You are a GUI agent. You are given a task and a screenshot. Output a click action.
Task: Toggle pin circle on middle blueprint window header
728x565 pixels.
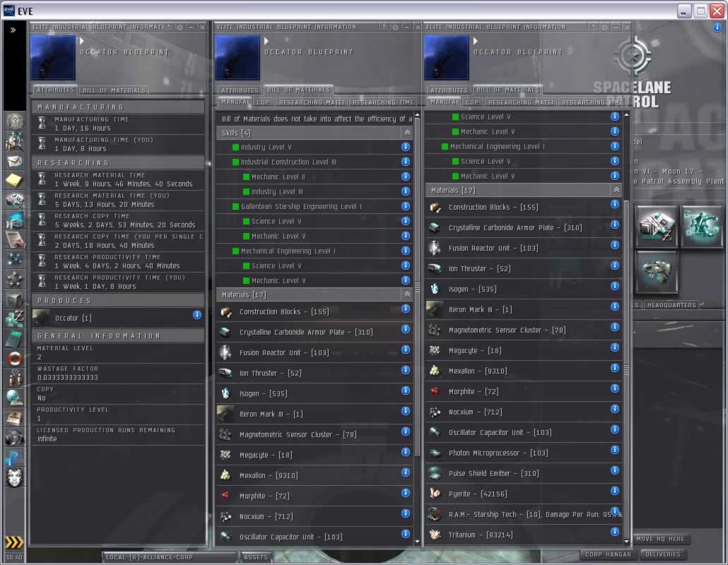pos(394,27)
